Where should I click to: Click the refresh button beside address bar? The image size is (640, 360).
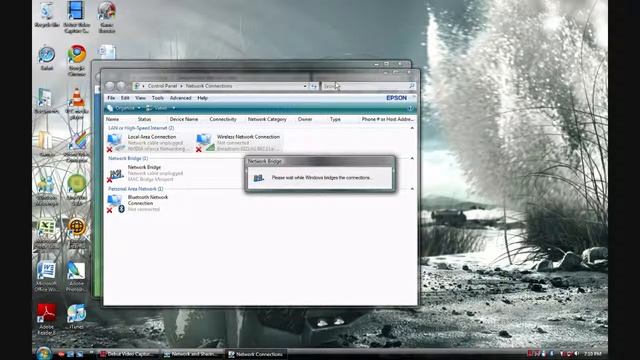(313, 86)
